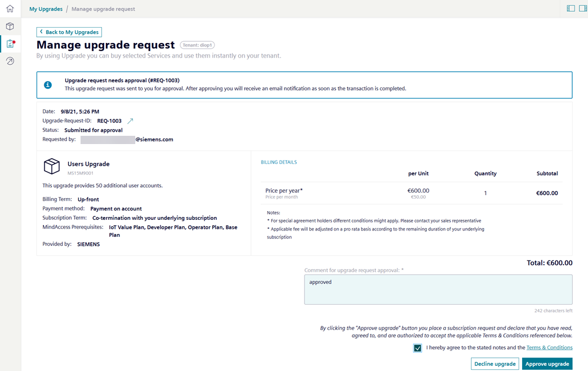
Task: Click the Users Upgrade title
Action: pyautogui.click(x=89, y=164)
